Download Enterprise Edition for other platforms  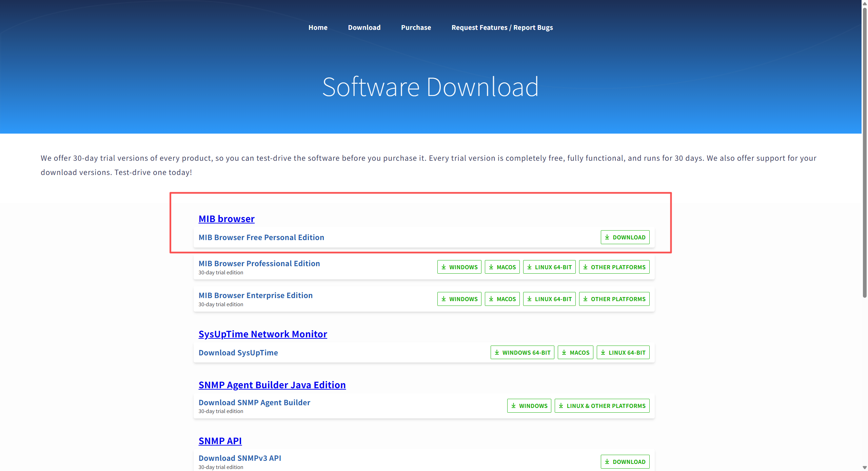pyautogui.click(x=614, y=299)
